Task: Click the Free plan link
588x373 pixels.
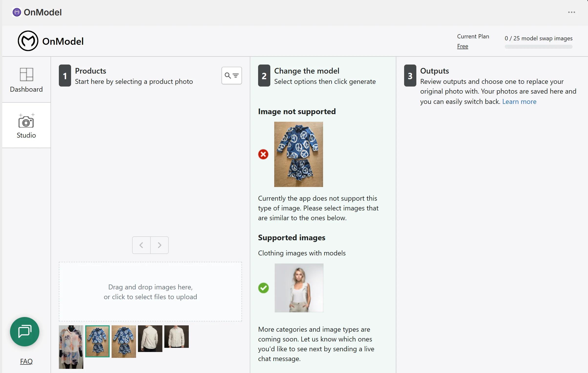Action: pos(462,46)
